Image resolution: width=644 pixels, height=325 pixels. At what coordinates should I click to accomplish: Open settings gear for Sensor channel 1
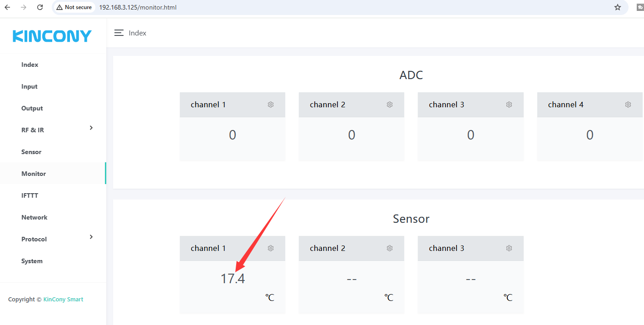(x=271, y=248)
